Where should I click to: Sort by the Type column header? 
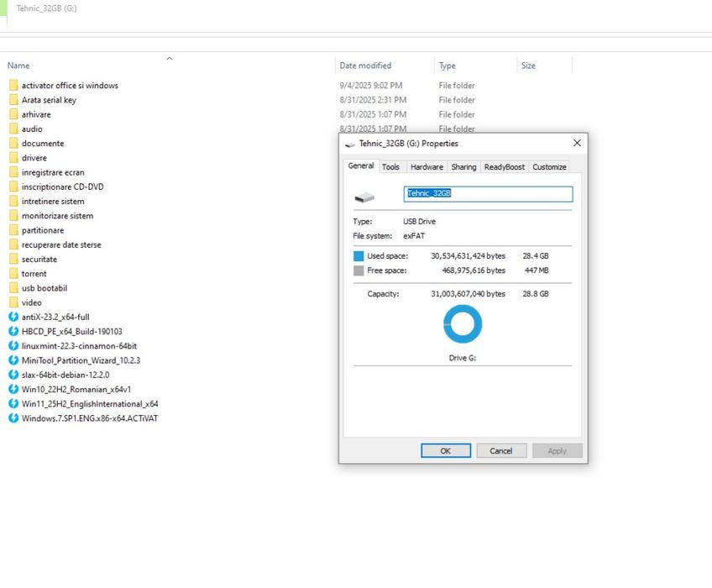coord(448,66)
